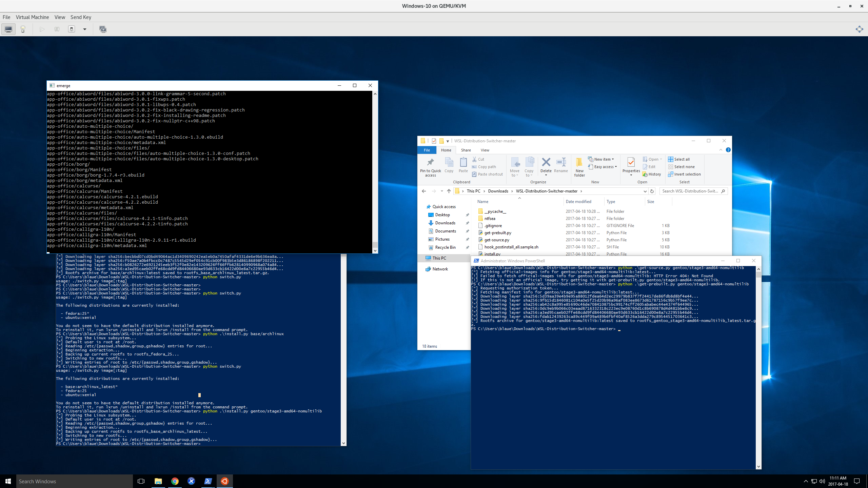Click the virt-manager graphical console monitor icon
868x488 pixels.
coord(8,29)
